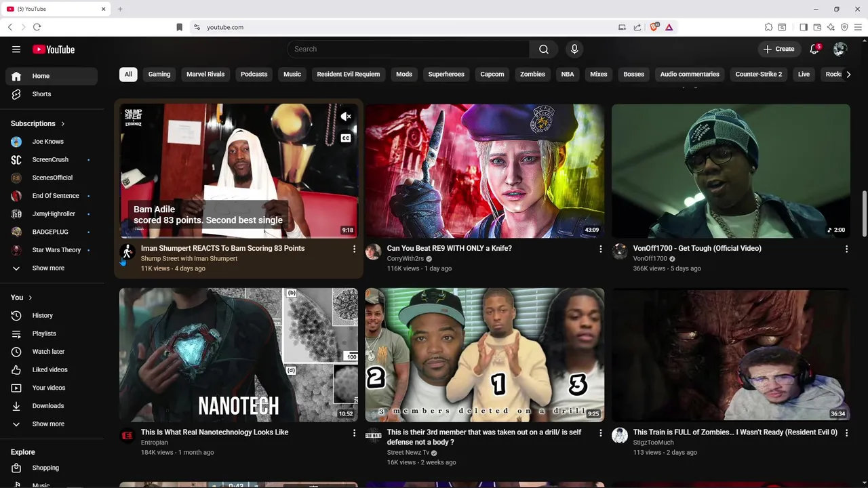Screen dimensions: 868x488
Task: Click the browser address bar URL
Action: tap(225, 27)
